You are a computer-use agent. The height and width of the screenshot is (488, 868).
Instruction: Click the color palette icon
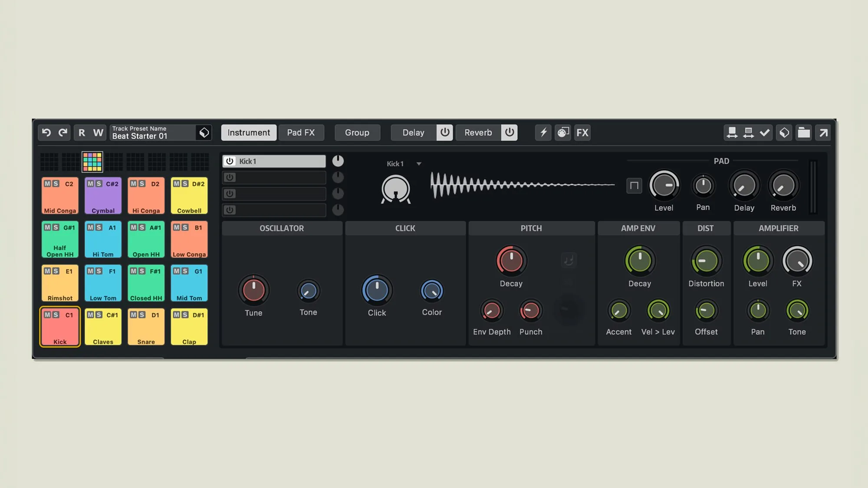563,133
